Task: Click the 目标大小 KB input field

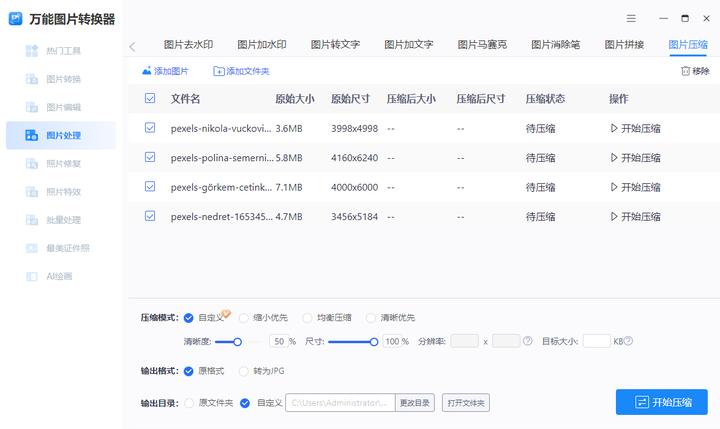Action: click(596, 341)
